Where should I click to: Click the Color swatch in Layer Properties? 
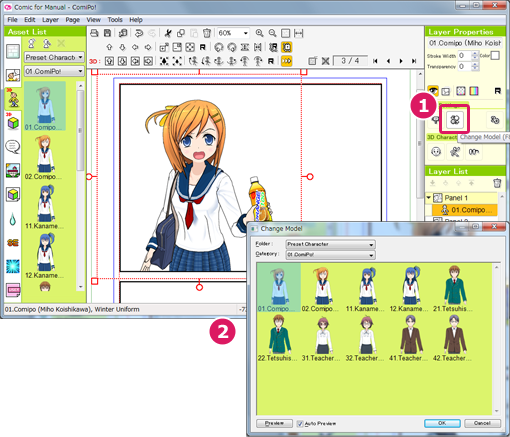coord(495,55)
